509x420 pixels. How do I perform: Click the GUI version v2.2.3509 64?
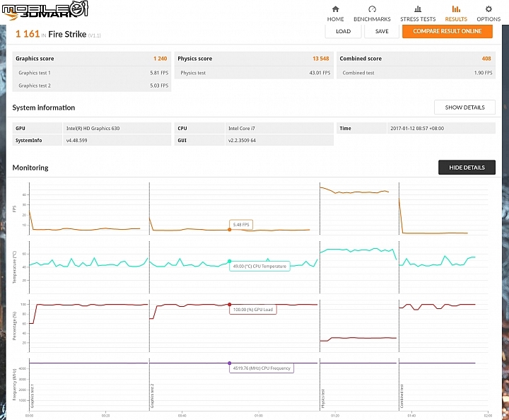pos(242,140)
